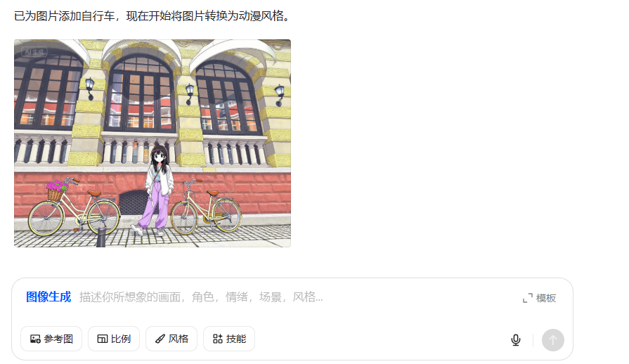Click the expand icon beside 模板

(x=528, y=298)
